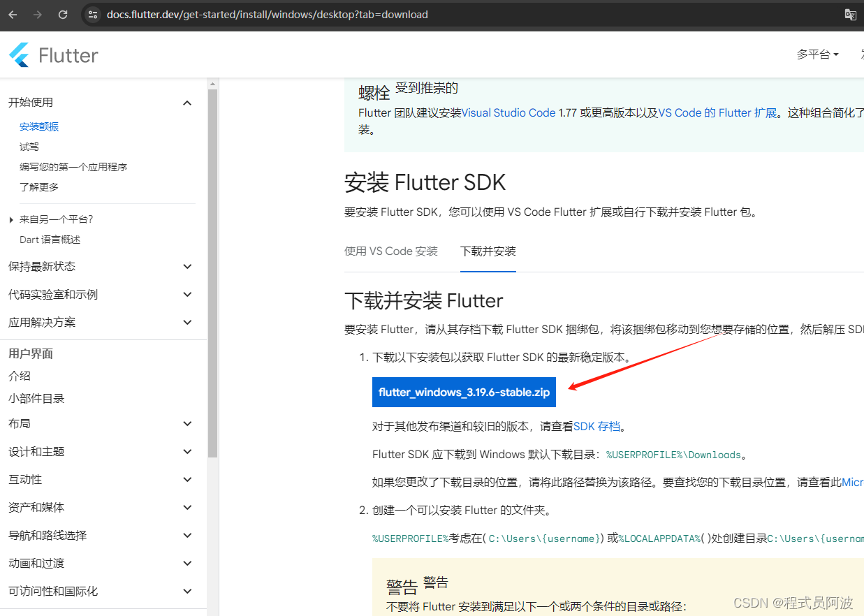Open VS Code 的 Flutter 扩展 link

(718, 112)
